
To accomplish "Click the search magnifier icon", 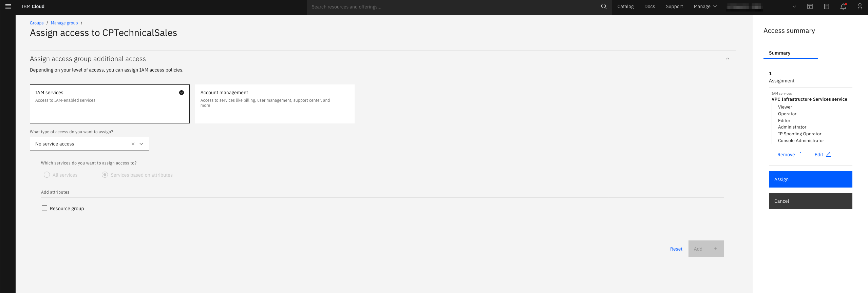I will 604,6.
